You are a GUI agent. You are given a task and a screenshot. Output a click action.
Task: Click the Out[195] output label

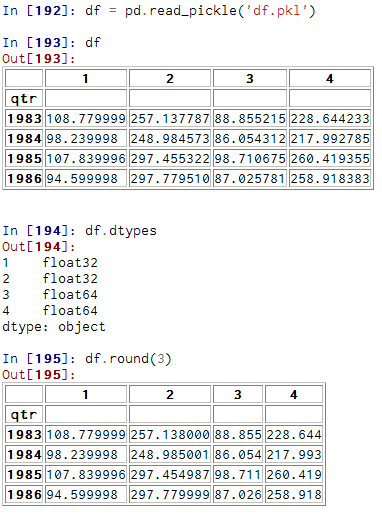[x=39, y=375]
